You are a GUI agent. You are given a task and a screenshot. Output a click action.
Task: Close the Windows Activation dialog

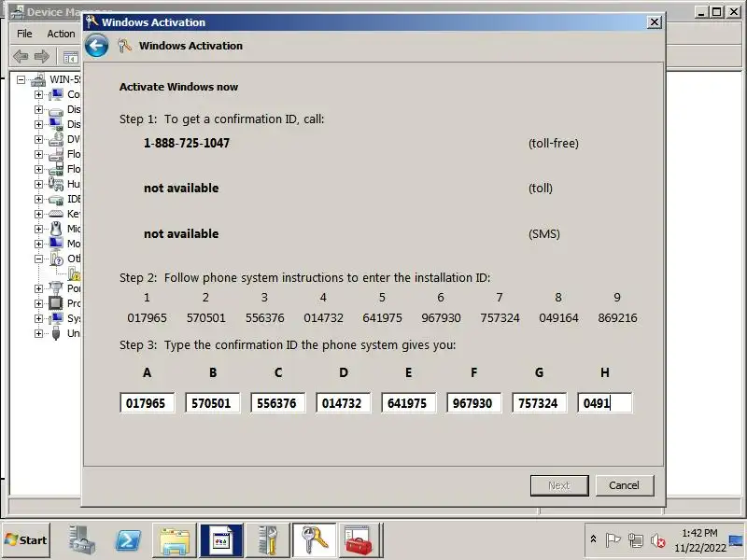[655, 21]
